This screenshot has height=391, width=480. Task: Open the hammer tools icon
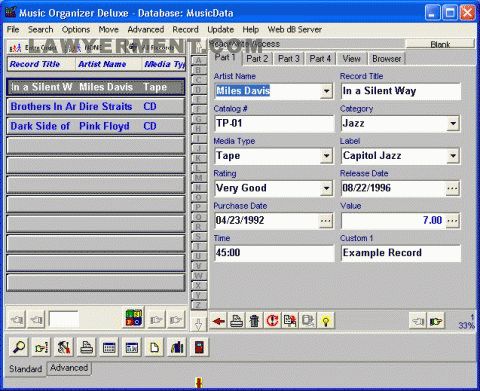tap(64, 347)
